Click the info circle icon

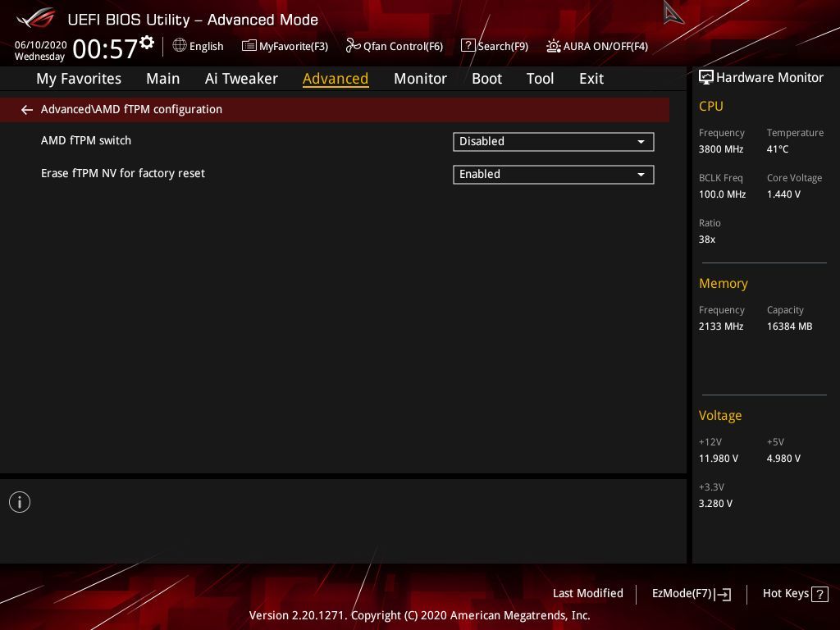tap(20, 502)
